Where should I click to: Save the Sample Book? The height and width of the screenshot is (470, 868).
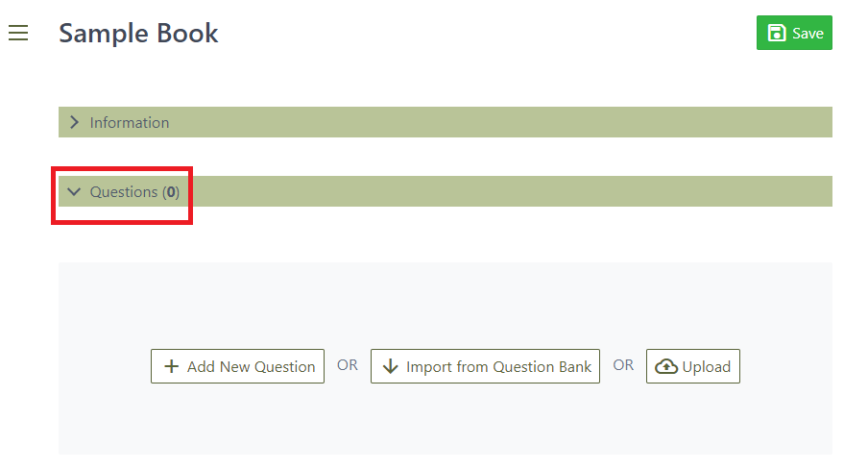pyautogui.click(x=794, y=33)
